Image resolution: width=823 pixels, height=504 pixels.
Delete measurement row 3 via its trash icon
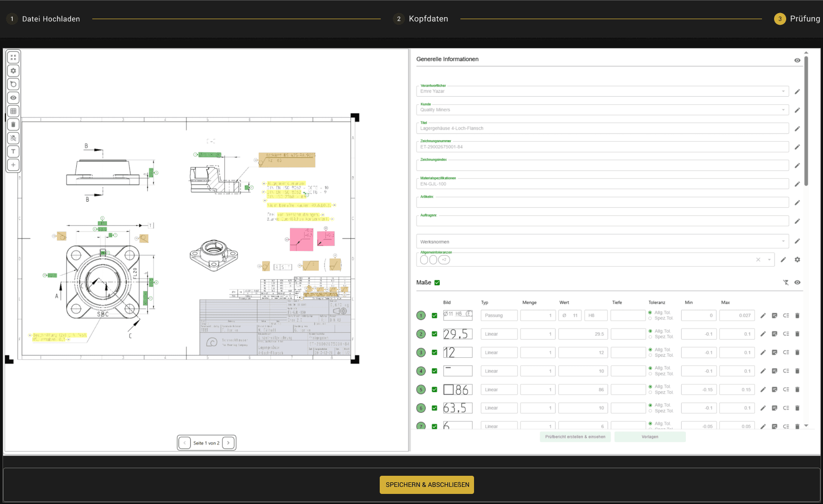[797, 352]
